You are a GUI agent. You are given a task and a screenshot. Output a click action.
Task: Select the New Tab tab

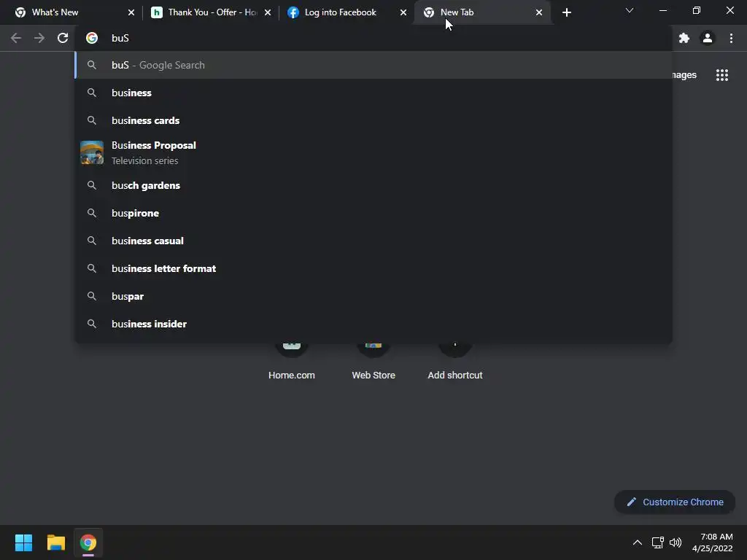pyautogui.click(x=482, y=12)
